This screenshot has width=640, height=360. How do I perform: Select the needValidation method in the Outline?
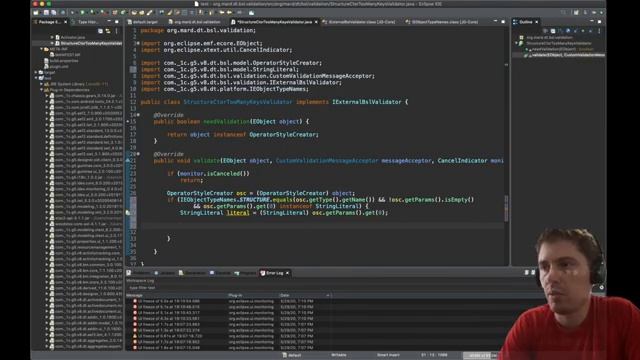(561, 49)
